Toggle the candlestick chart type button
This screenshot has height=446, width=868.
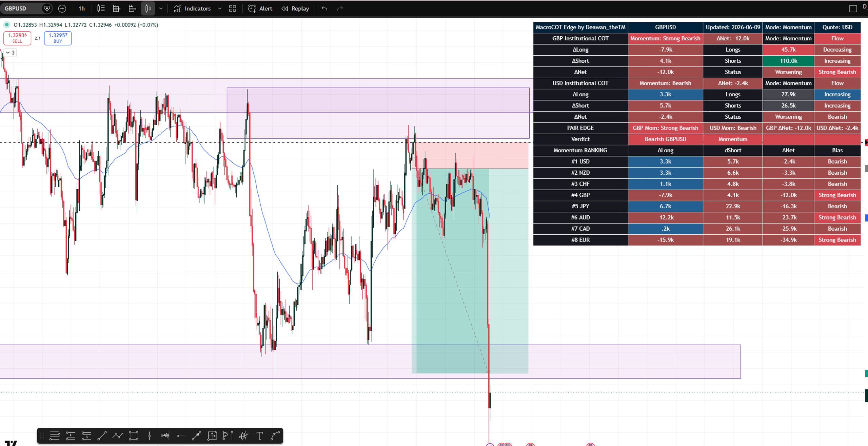click(148, 8)
